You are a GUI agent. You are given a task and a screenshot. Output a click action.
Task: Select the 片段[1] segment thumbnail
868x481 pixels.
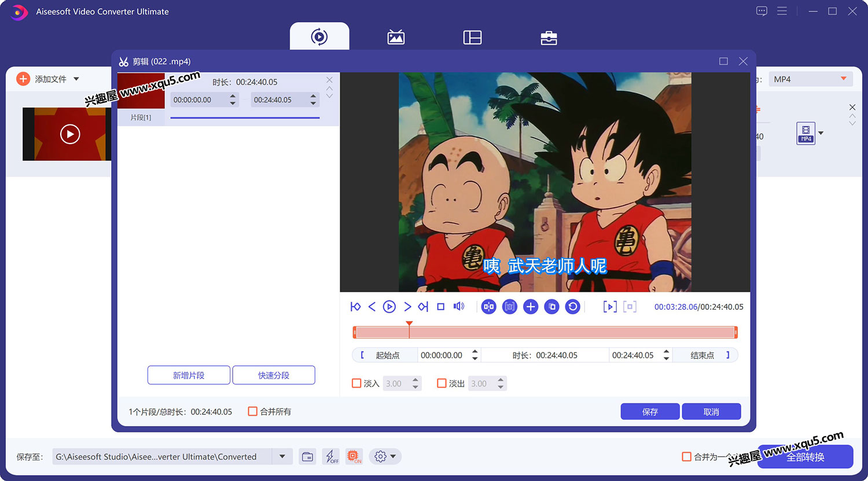click(x=141, y=91)
